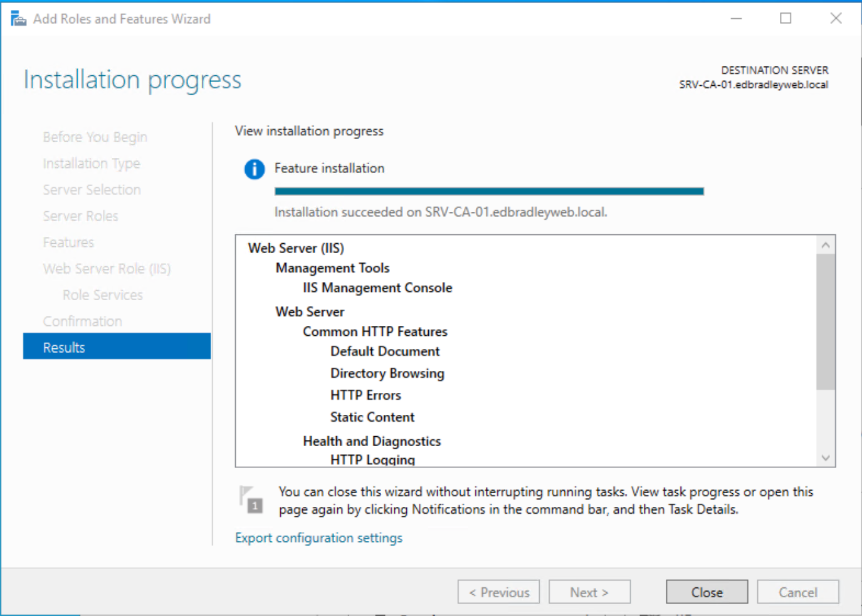Screen dimensions: 862x616
Task: Open the Web Server Role (IIS) step
Action: tap(107, 268)
